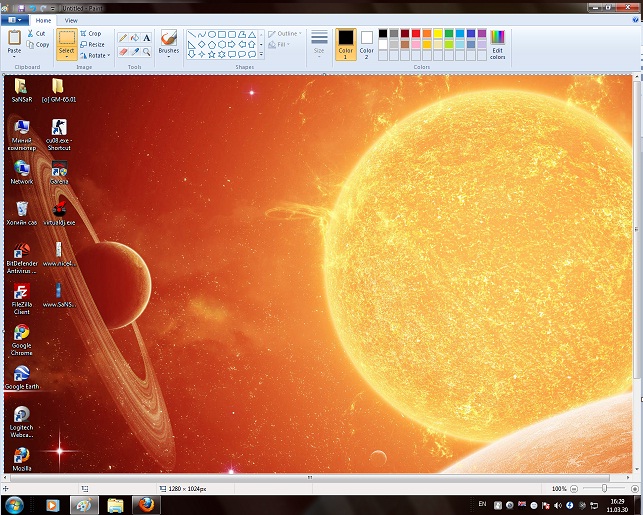Expand the Rotate dropdown
This screenshot has height=515, width=643.
(x=109, y=55)
